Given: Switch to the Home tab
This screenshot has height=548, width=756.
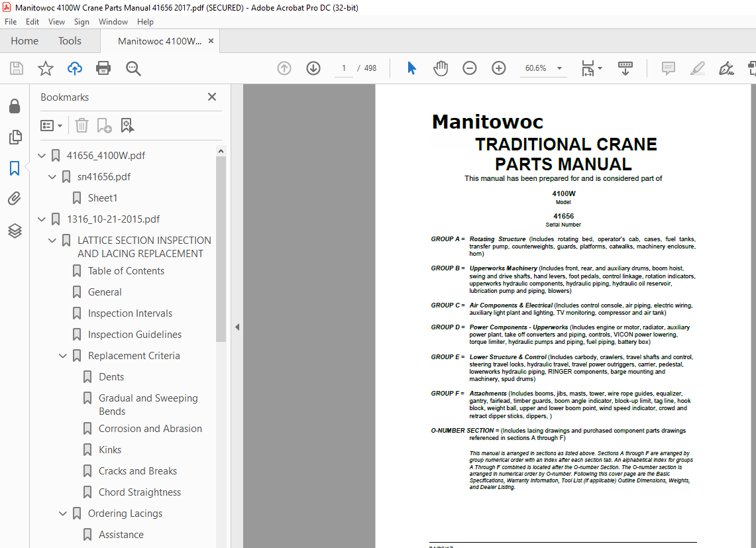Looking at the screenshot, I should [25, 41].
